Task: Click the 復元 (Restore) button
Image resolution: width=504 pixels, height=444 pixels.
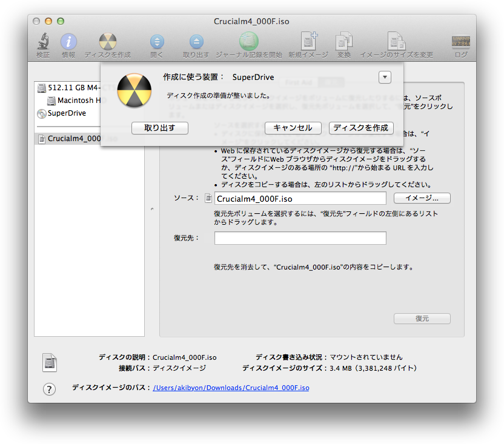Action: point(422,319)
